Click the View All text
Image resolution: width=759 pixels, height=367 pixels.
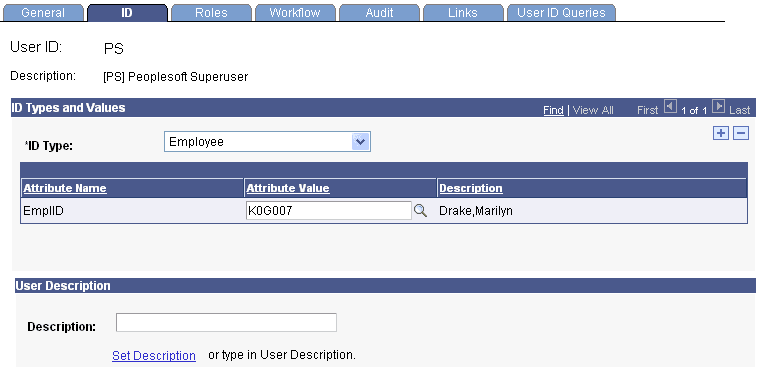point(593,110)
